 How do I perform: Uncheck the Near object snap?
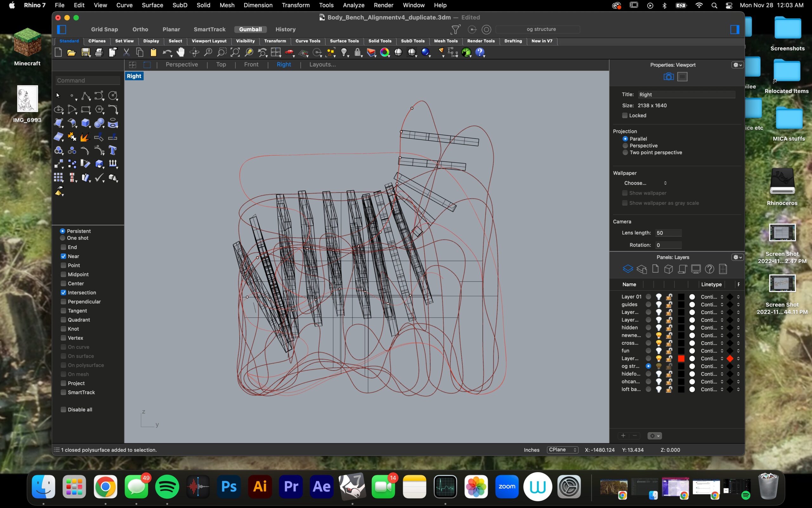click(63, 256)
